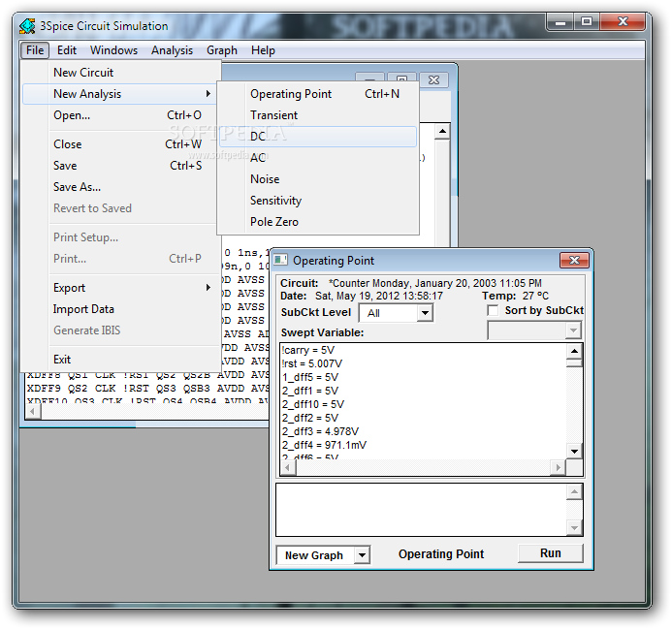Open the Windows menu
The height and width of the screenshot is (629, 672).
click(x=113, y=50)
